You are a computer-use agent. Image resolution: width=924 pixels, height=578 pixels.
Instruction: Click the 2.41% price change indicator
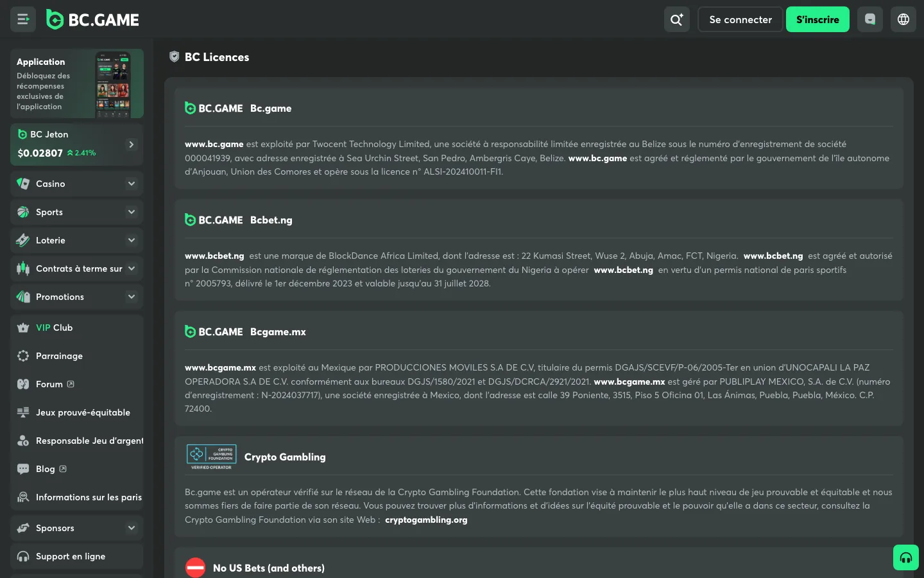[81, 153]
